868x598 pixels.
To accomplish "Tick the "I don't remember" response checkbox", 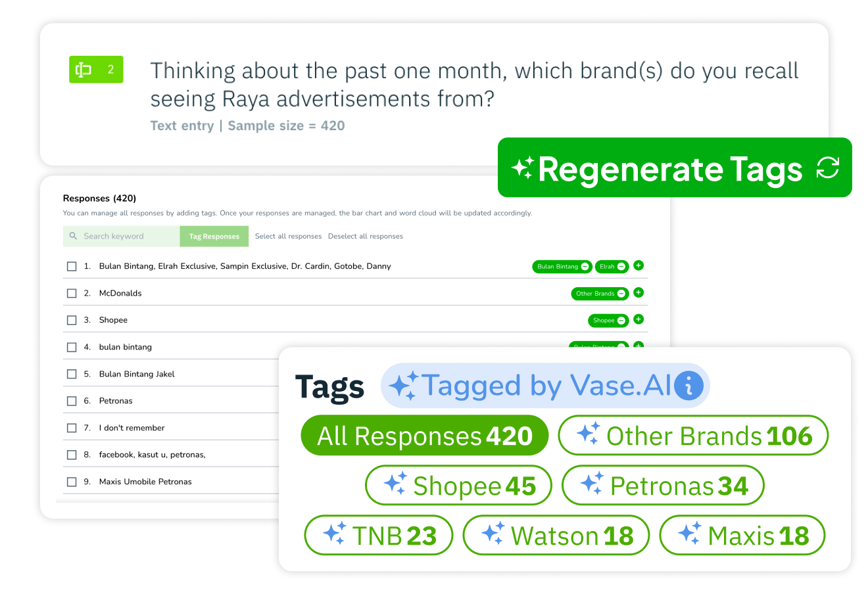I will click(72, 428).
